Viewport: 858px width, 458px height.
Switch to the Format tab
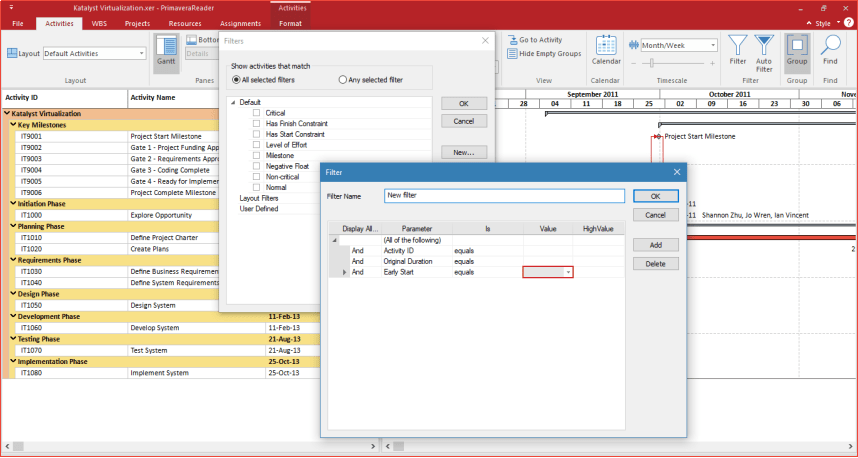(290, 24)
